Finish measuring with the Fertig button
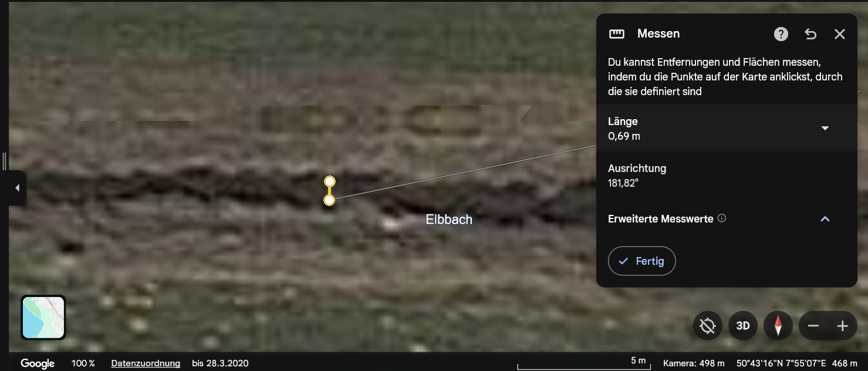 [641, 261]
